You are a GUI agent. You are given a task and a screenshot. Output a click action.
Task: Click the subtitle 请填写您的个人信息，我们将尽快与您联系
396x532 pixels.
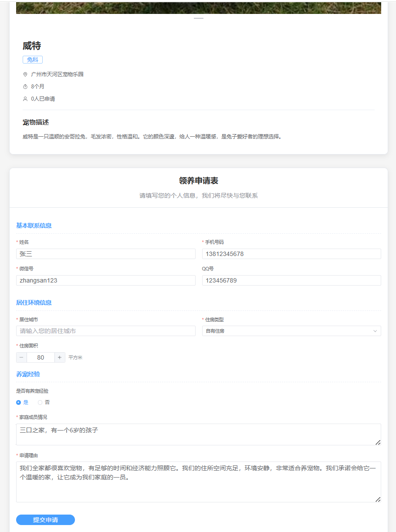tap(199, 195)
